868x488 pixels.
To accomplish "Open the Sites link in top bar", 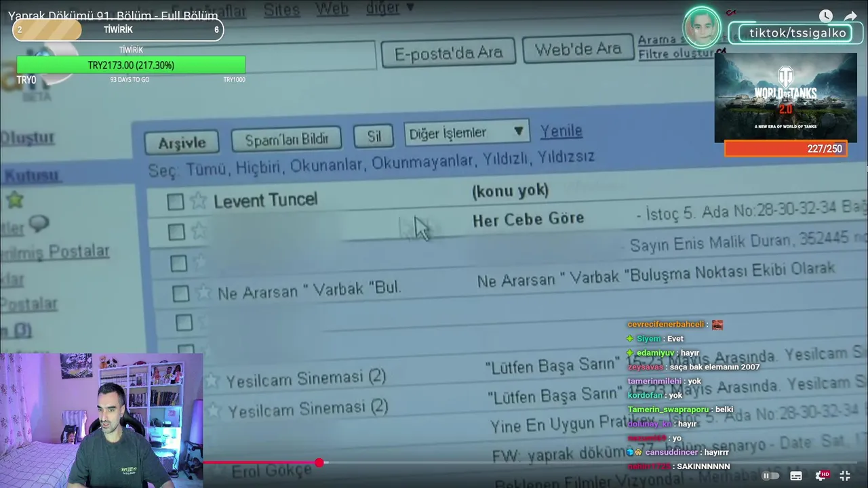I will coord(281,9).
